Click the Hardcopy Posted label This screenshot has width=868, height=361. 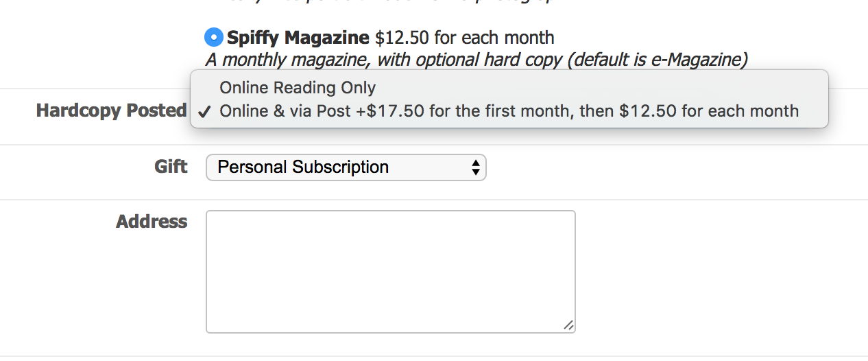111,110
